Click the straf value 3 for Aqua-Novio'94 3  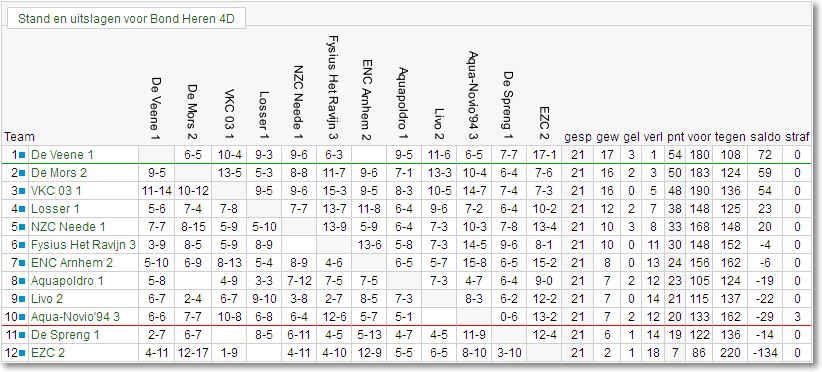coord(797,317)
